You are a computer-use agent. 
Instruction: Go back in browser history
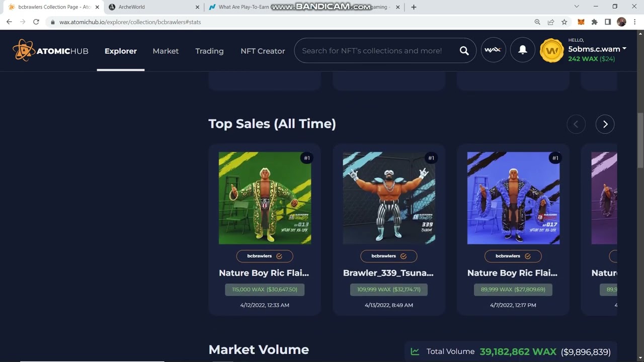click(9, 22)
